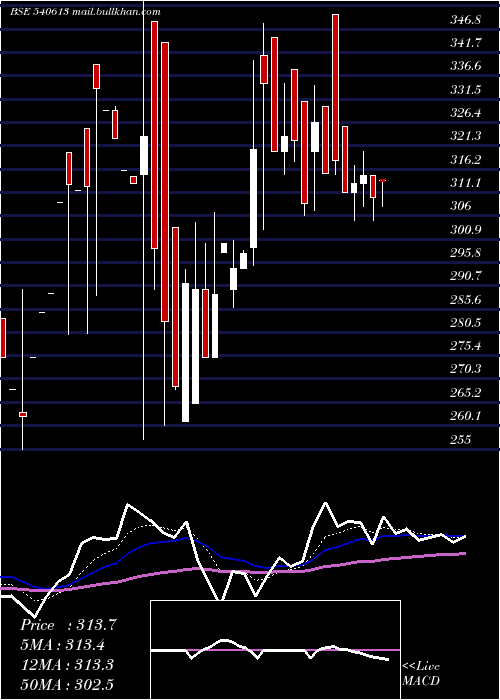Screen dimensions: 500x700
Task: Click the 331.5 price level label
Action: coord(466,90)
